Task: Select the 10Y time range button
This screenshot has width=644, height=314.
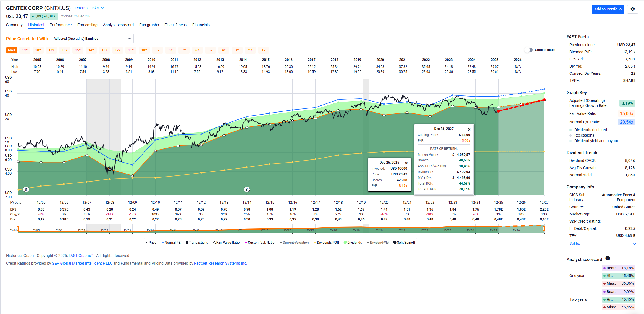Action: click(144, 50)
